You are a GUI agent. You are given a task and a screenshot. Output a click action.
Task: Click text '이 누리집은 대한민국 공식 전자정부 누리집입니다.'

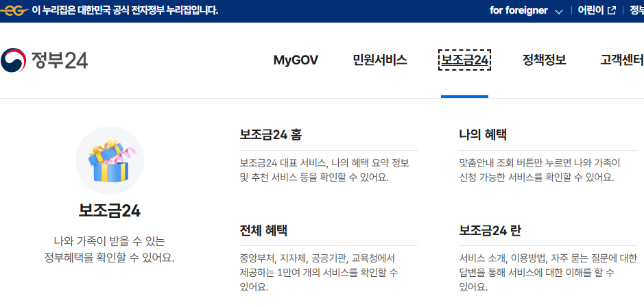[x=125, y=11]
